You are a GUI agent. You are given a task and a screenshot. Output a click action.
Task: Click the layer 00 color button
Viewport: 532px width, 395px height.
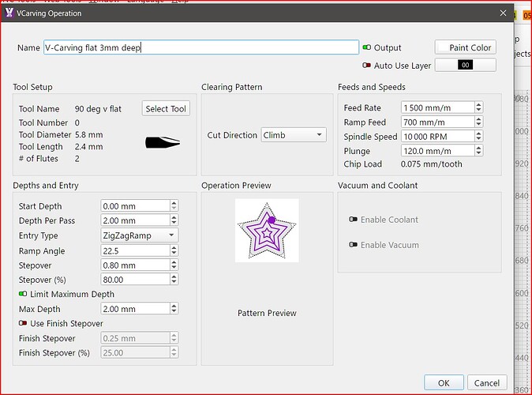tap(466, 65)
